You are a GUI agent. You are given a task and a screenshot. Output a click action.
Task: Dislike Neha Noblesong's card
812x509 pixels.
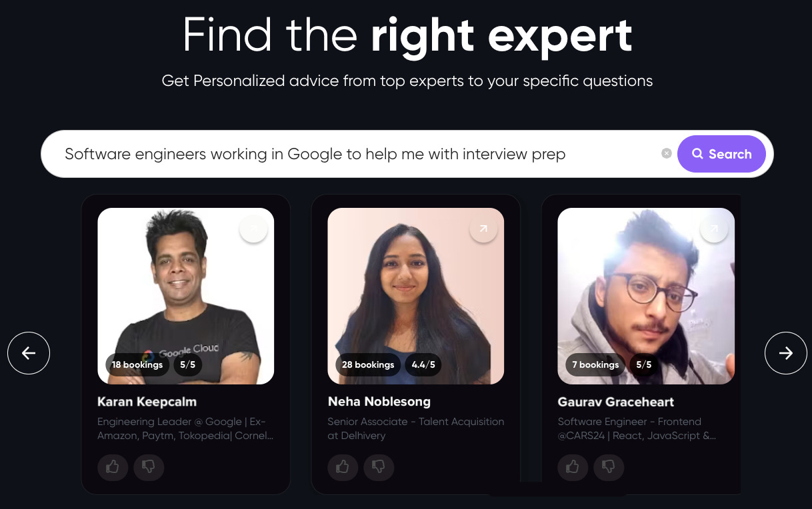pos(379,467)
